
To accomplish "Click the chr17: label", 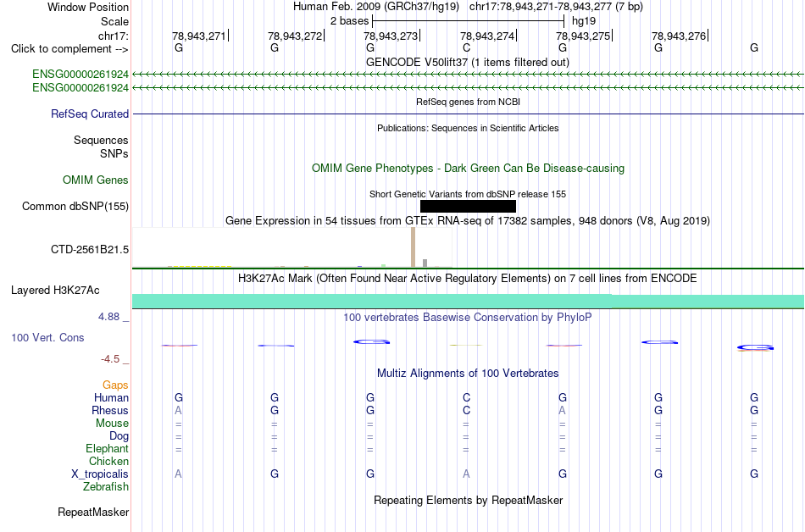I will click(x=114, y=36).
